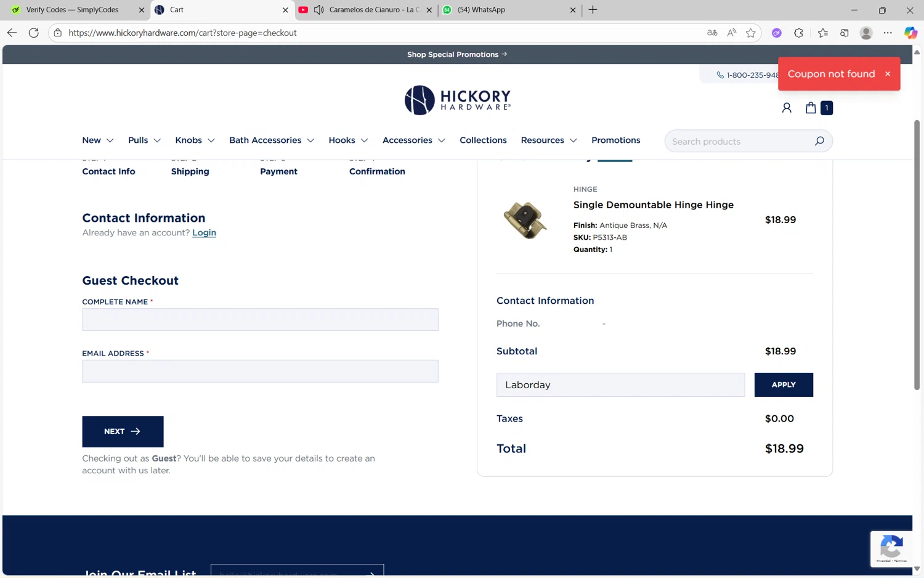Click the Single Demountable Hinge Hinge title
Screen dimensions: 924x578
(x=653, y=205)
